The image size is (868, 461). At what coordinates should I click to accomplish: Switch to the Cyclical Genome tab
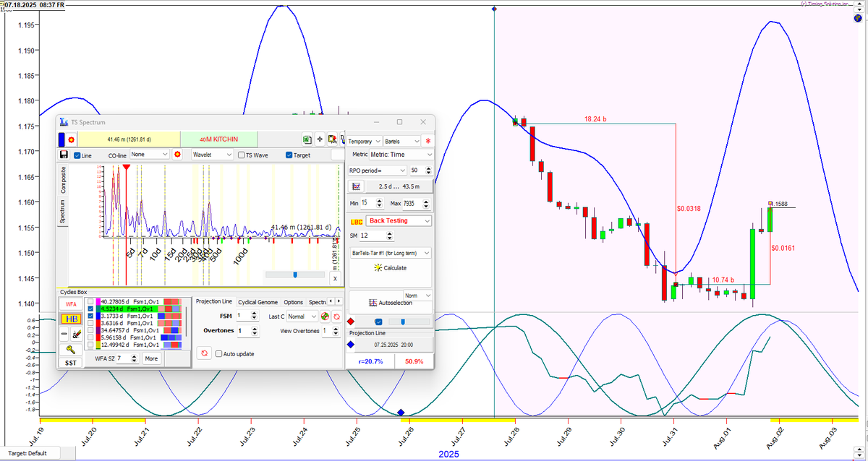pos(258,302)
